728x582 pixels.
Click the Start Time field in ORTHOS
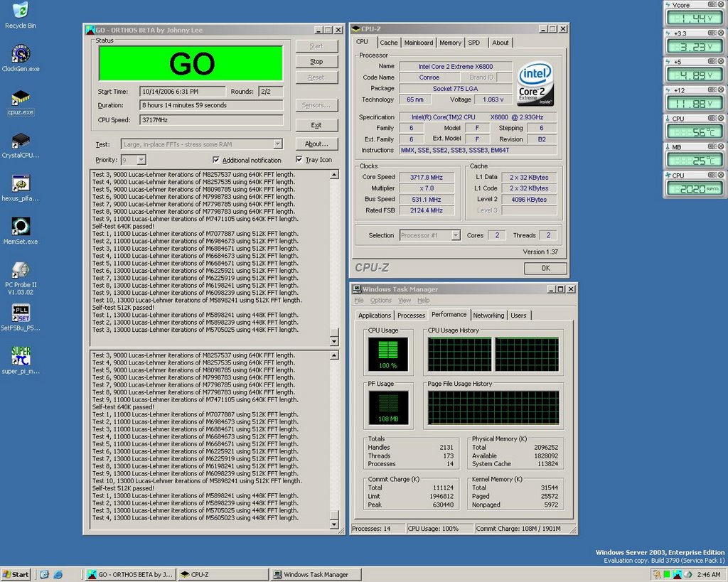point(183,92)
